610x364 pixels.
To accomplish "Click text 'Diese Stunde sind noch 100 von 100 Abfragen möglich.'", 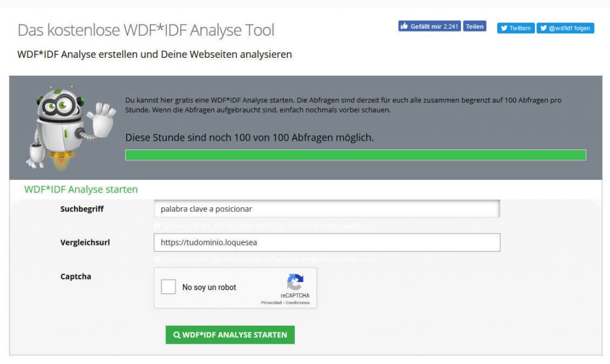I will pyautogui.click(x=250, y=138).
